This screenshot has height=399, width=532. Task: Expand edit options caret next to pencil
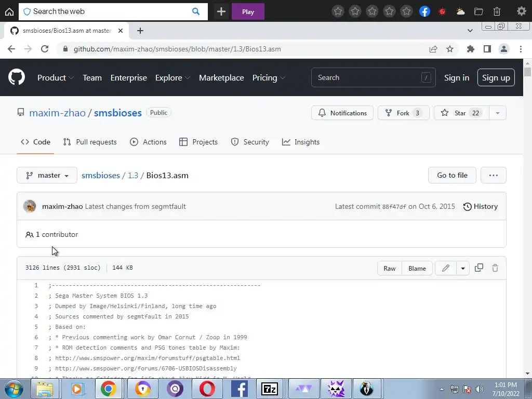tap(463, 269)
